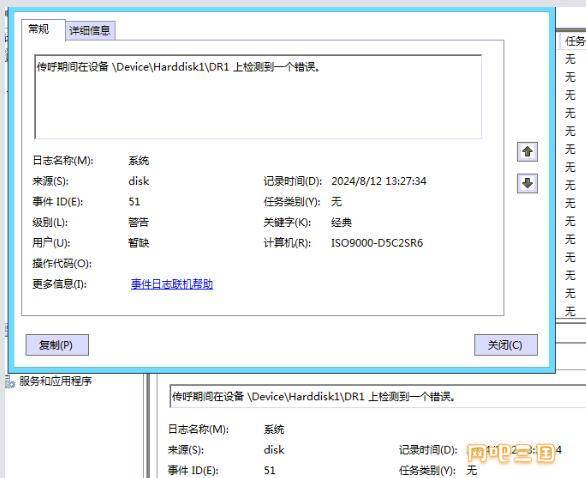Select 服务和应用程序 in the background tree
Viewport: 586px width, 478px height.
[55, 381]
